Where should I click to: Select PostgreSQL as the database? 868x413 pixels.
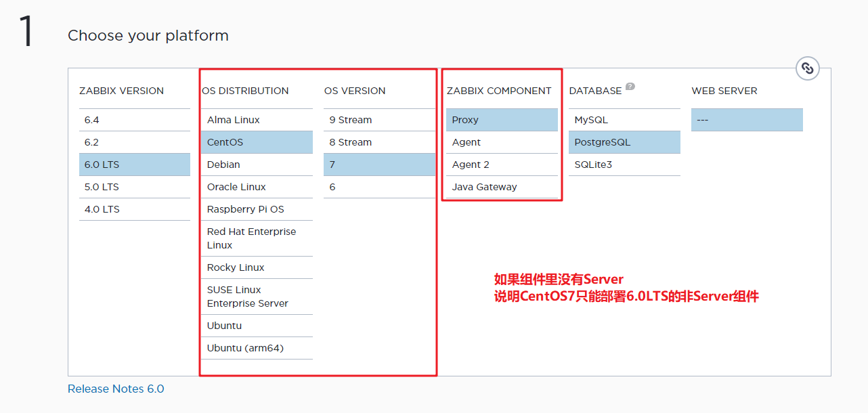pyautogui.click(x=625, y=142)
